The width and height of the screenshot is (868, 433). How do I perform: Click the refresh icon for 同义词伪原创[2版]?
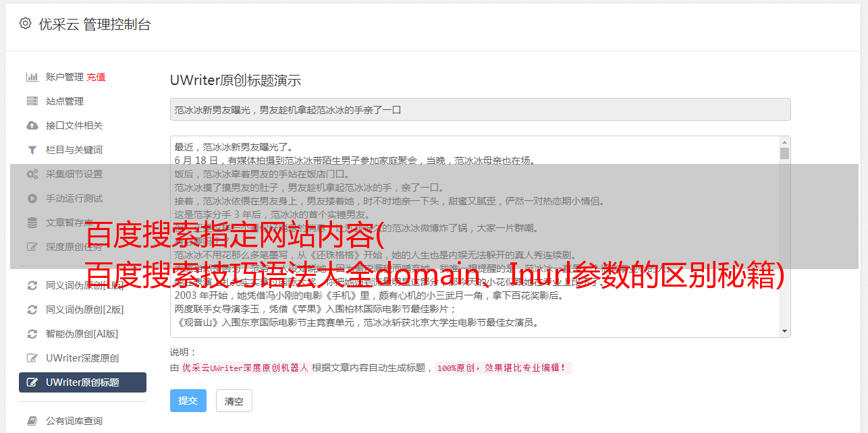click(32, 310)
